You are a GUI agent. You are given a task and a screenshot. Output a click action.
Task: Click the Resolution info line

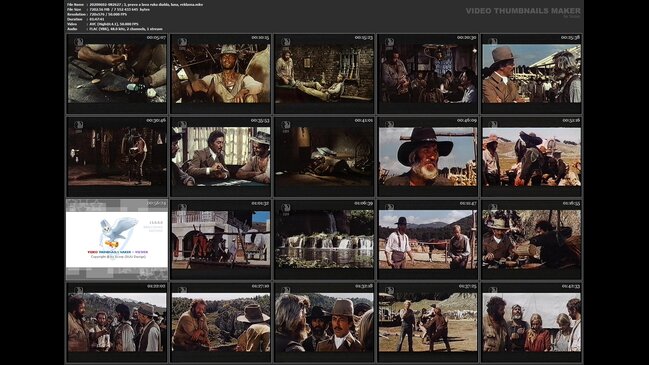tap(97, 14)
